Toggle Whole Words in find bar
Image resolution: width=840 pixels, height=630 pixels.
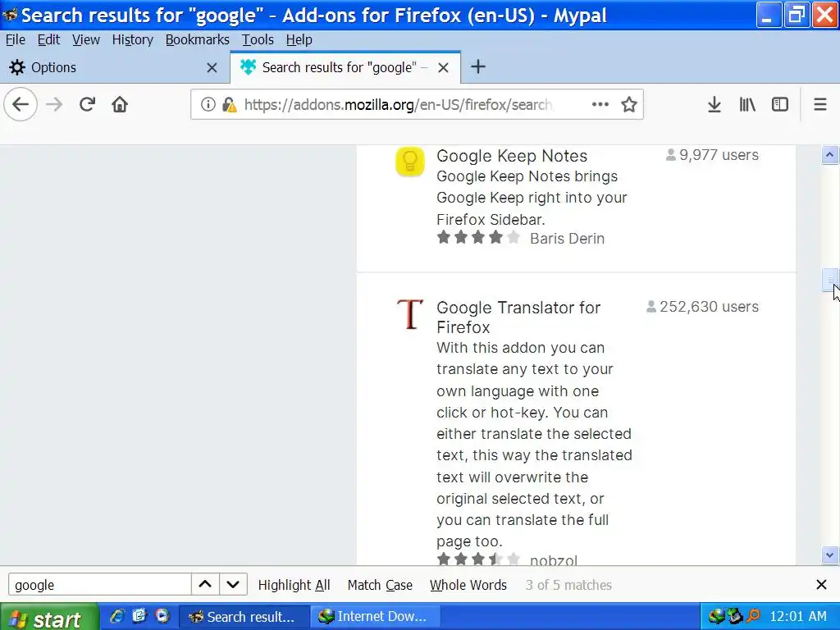point(468,585)
